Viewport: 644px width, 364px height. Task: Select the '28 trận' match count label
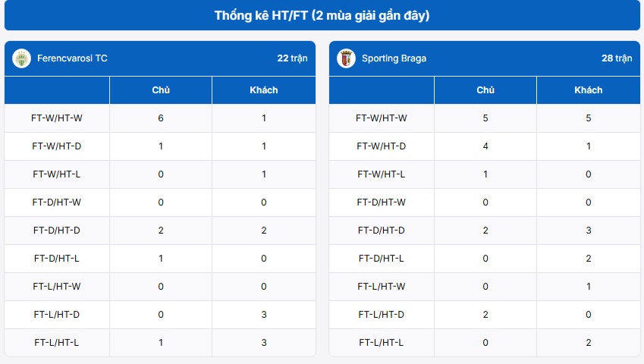point(617,58)
